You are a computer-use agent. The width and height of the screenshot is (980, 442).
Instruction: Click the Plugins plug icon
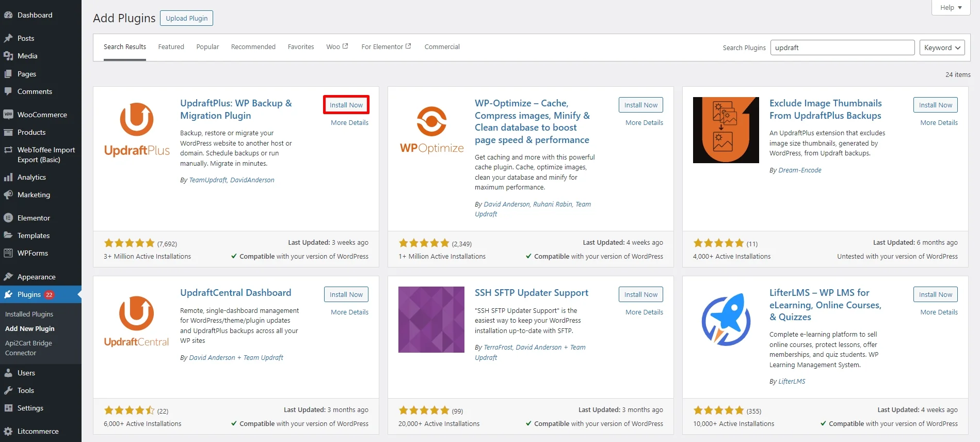[x=8, y=294]
